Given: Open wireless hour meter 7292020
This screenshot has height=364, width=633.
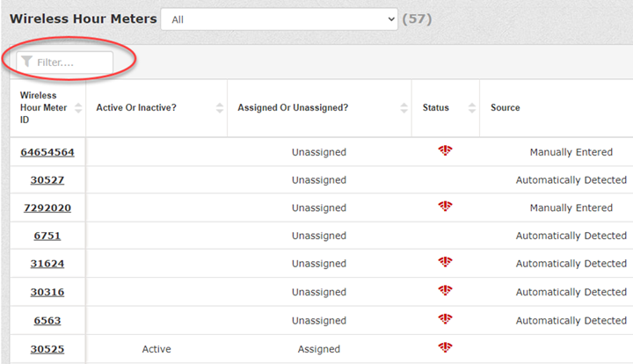Looking at the screenshot, I should 47,208.
